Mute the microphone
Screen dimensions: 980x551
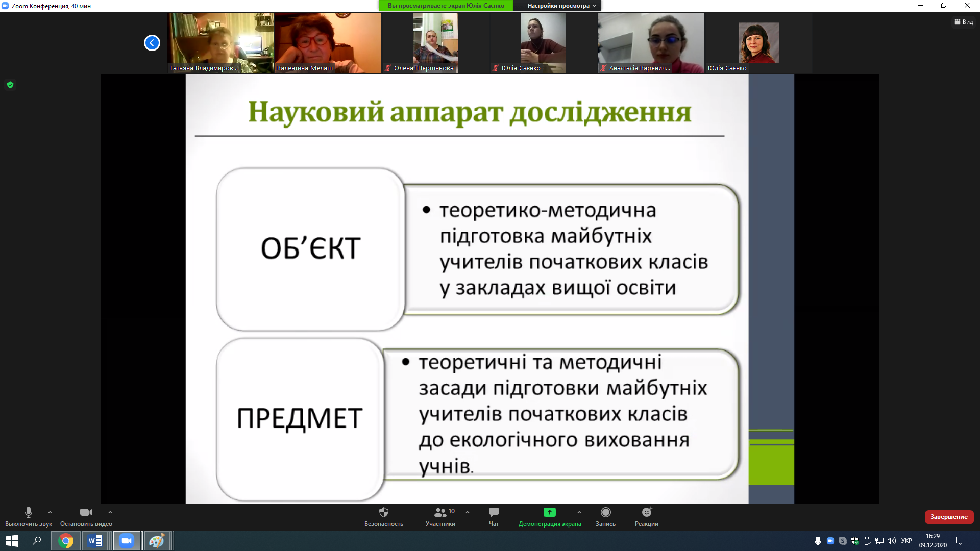coord(29,512)
